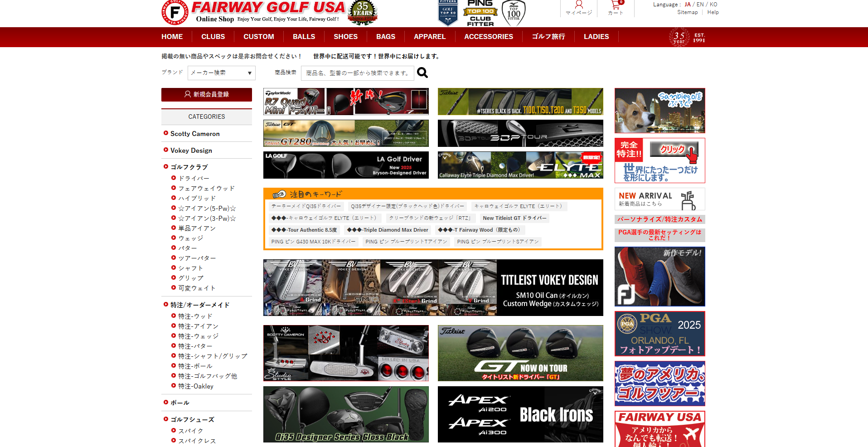Screen dimensions: 868x447
Task: Open the CLUBS menu
Action: [213, 37]
